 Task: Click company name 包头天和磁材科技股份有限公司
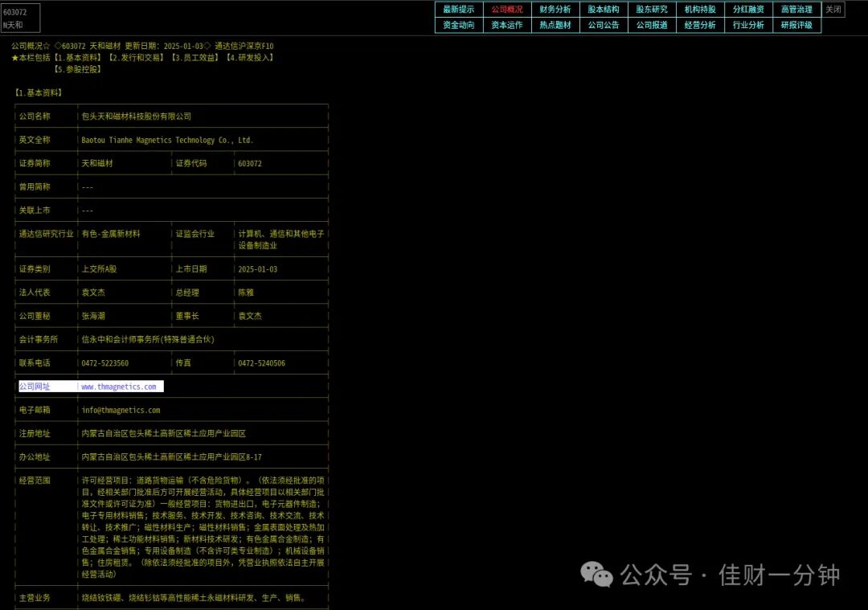136,117
